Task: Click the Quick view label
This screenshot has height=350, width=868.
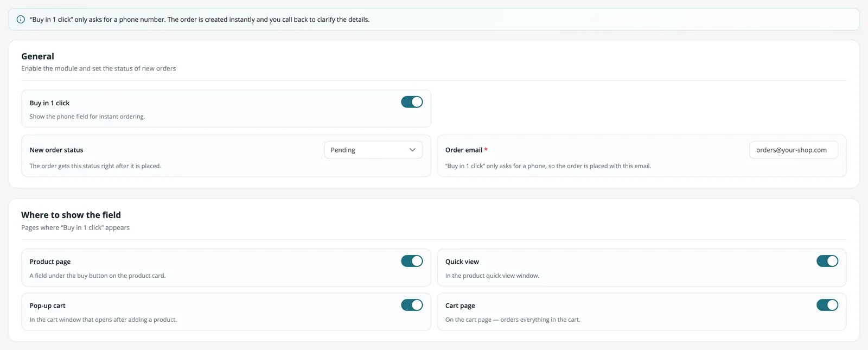Action: (x=462, y=262)
